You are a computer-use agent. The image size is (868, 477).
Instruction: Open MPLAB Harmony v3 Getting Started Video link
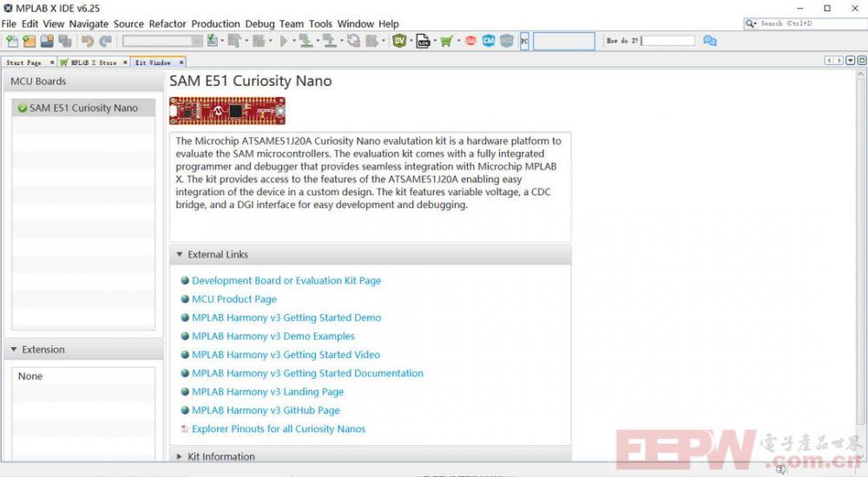(286, 355)
